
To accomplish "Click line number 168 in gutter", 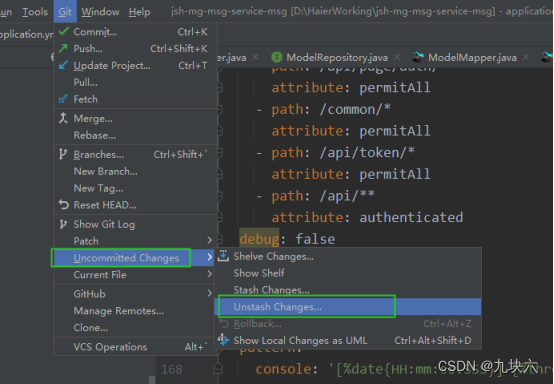I will pos(172,370).
